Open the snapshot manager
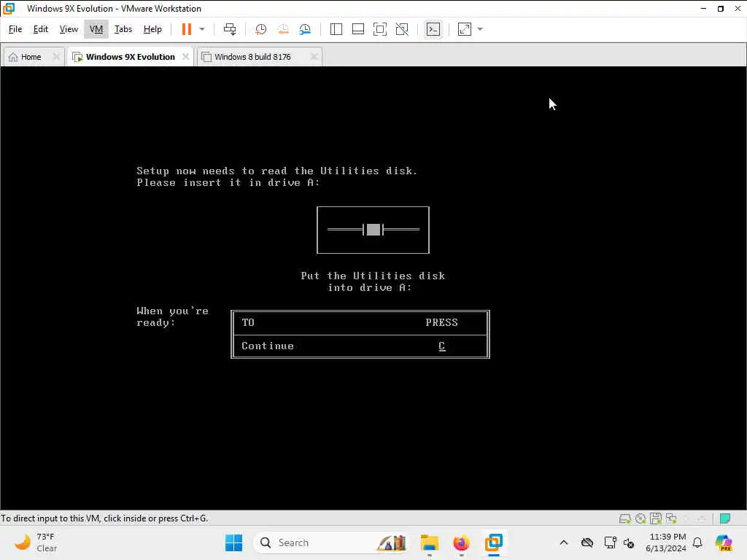The image size is (747, 560). pos(305,29)
